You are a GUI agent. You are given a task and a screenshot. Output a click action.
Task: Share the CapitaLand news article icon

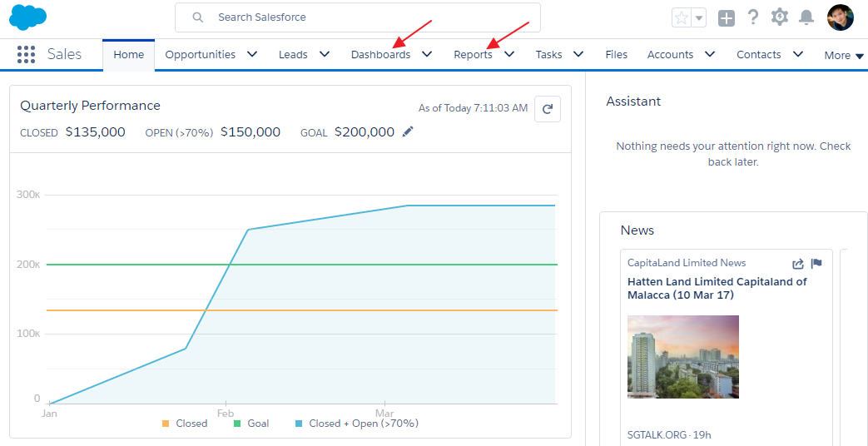797,264
